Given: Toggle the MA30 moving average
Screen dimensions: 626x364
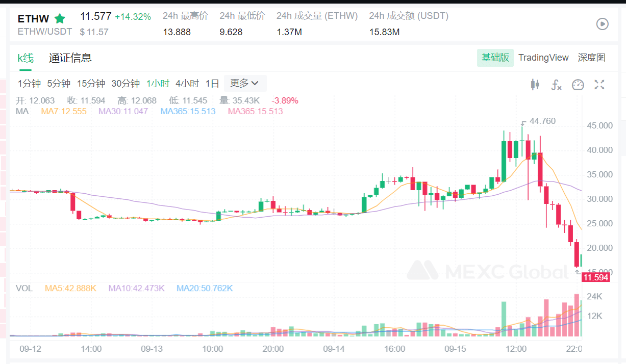Looking at the screenshot, I should tap(122, 111).
